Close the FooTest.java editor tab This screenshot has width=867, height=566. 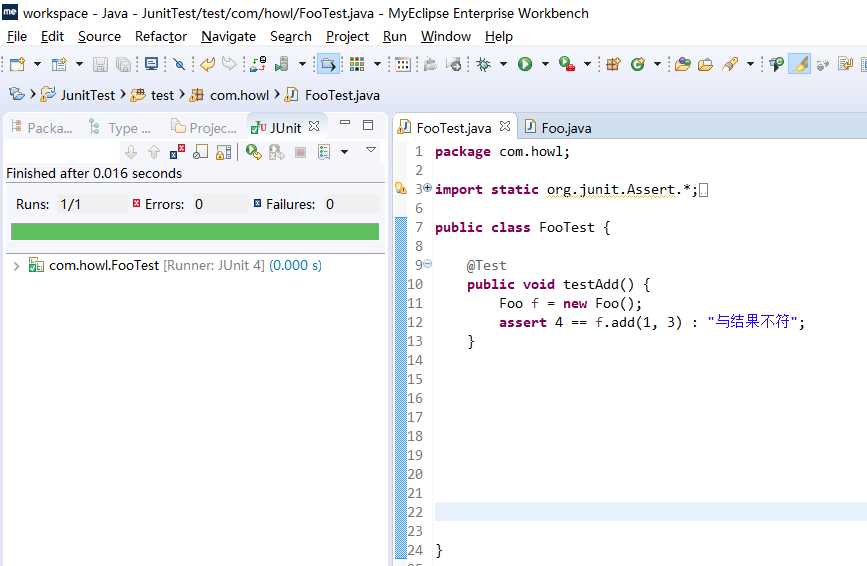click(x=505, y=127)
